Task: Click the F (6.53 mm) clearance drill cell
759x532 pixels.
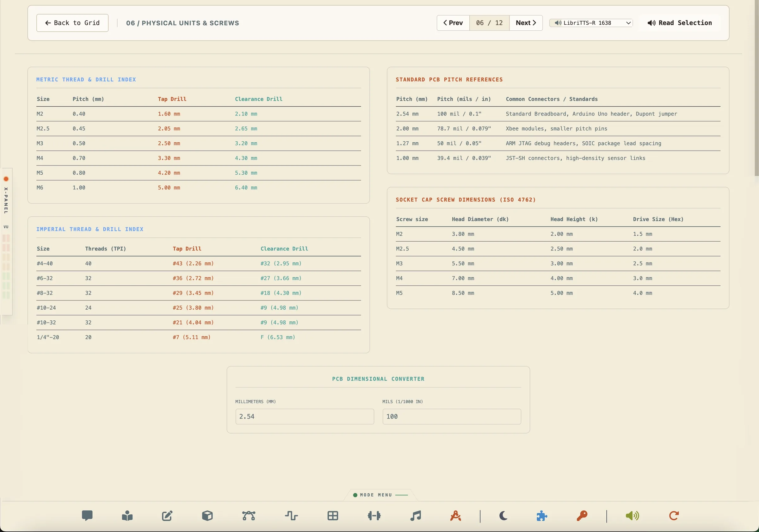Action: (278, 337)
